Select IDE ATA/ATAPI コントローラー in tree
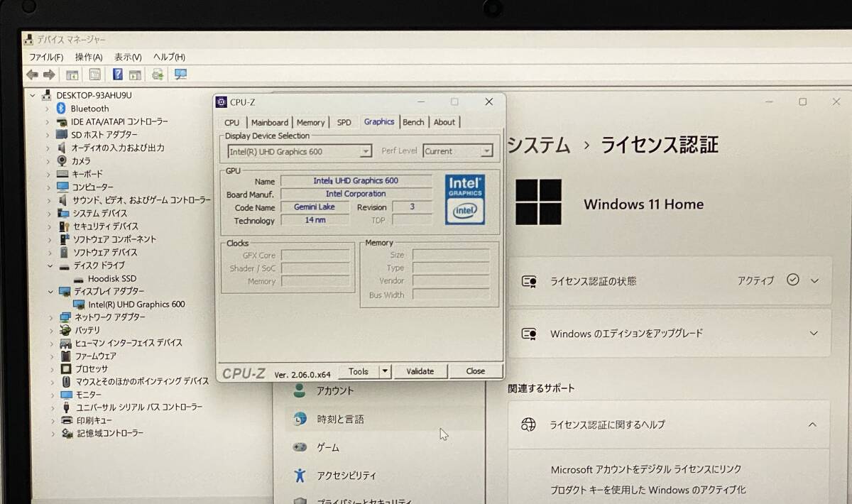 [x=119, y=121]
